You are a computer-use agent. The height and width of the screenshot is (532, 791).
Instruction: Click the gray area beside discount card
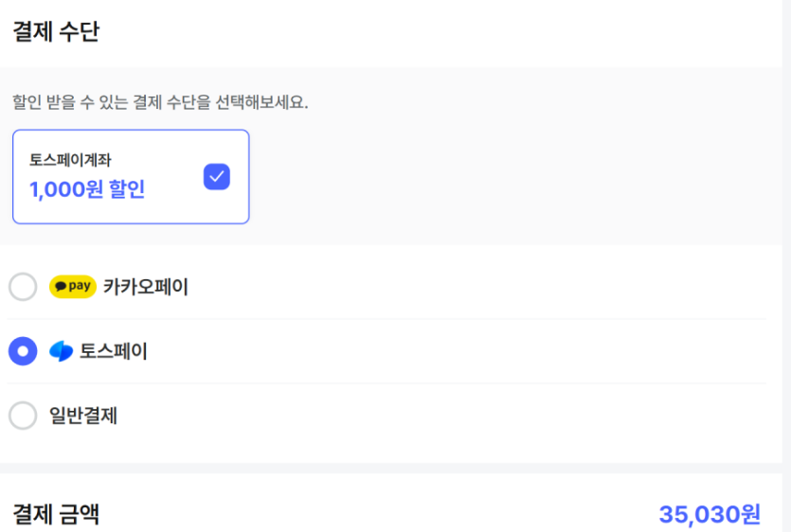tap(512, 176)
